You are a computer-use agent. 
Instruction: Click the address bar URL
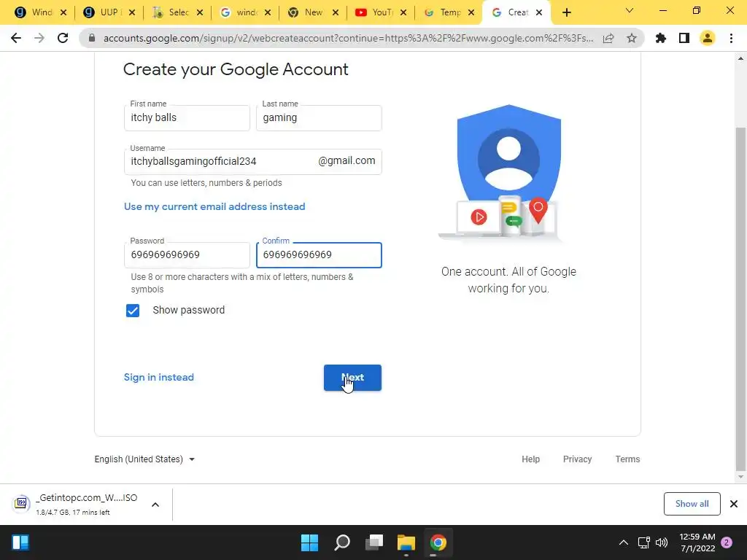pos(348,38)
